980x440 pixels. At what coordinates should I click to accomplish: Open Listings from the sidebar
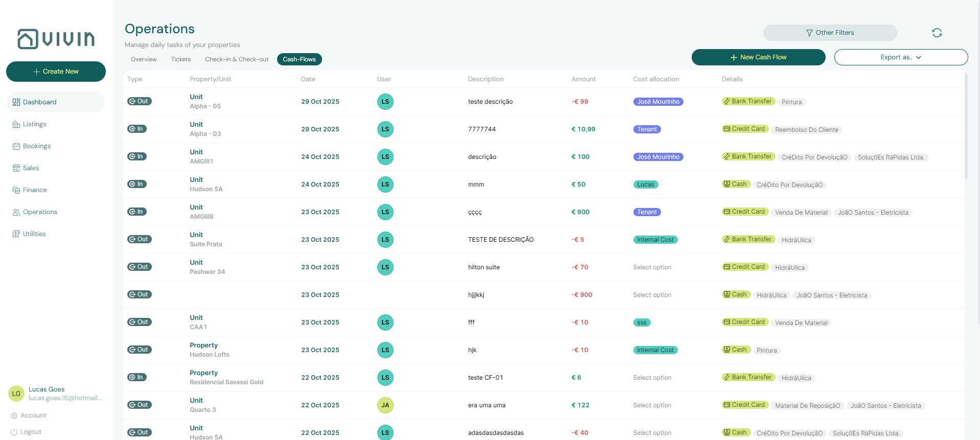point(34,124)
